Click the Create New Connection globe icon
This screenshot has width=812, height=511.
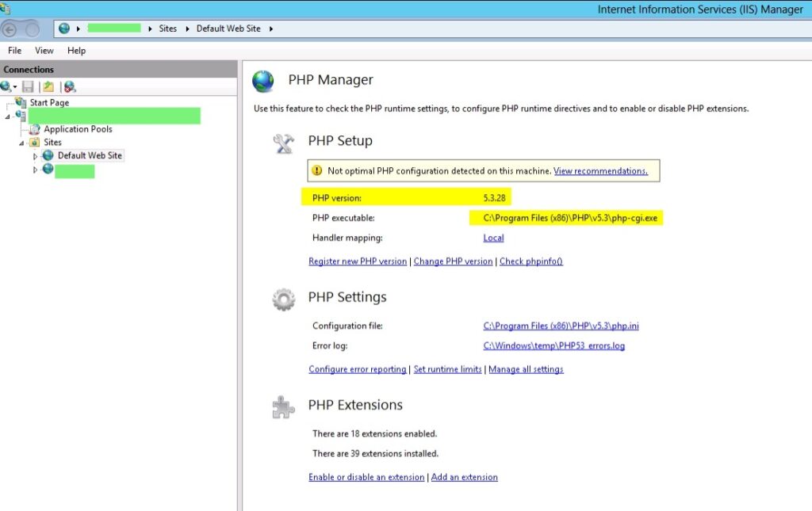pyautogui.click(x=6, y=86)
